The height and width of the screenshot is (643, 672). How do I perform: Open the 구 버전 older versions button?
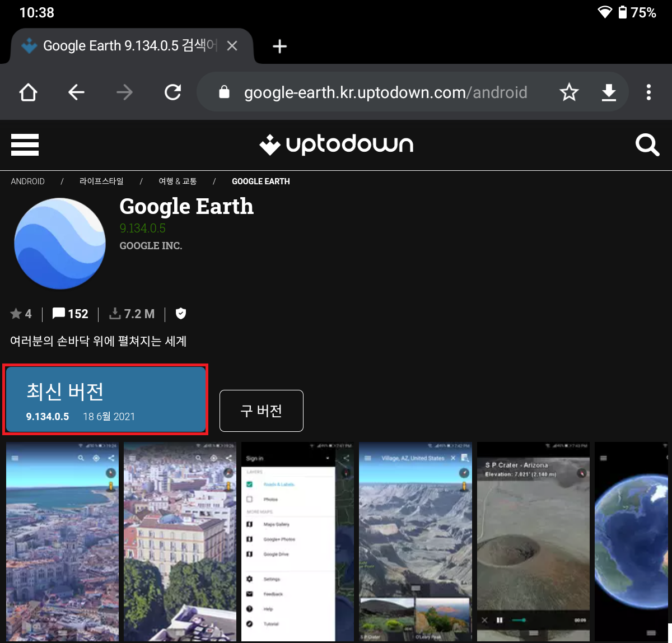(x=261, y=411)
